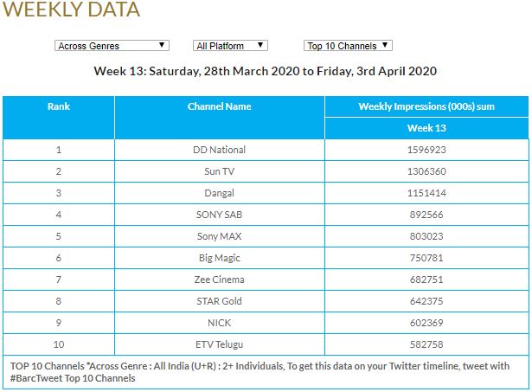
Task: Open the Top 10 Channels dropdown
Action: (349, 46)
